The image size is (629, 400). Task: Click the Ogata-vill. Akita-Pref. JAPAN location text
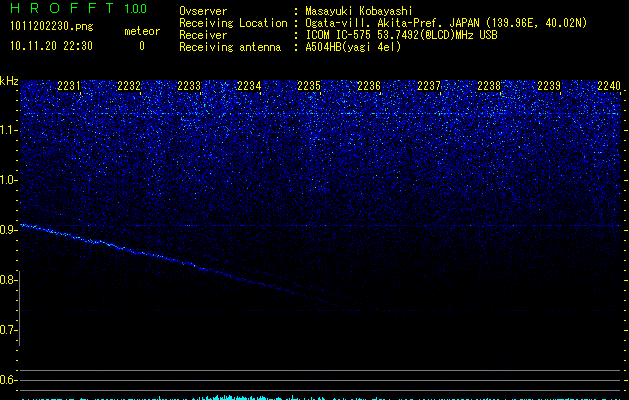pos(446,23)
